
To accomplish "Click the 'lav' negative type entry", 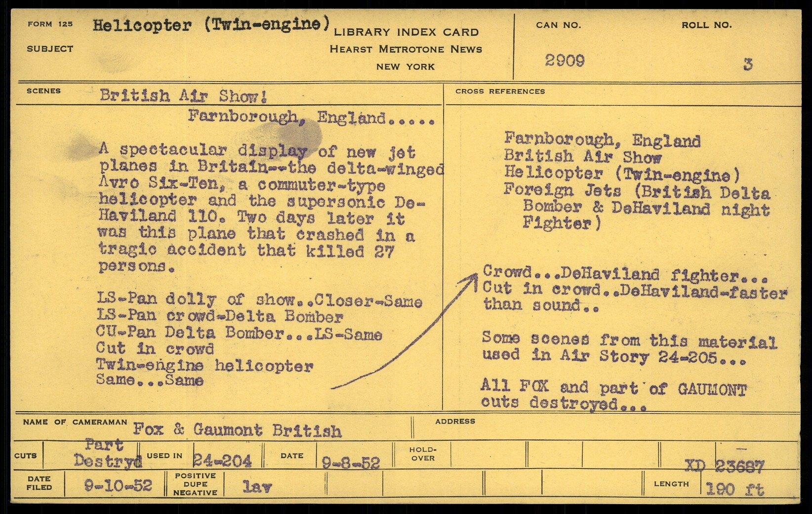I will coord(257,487).
